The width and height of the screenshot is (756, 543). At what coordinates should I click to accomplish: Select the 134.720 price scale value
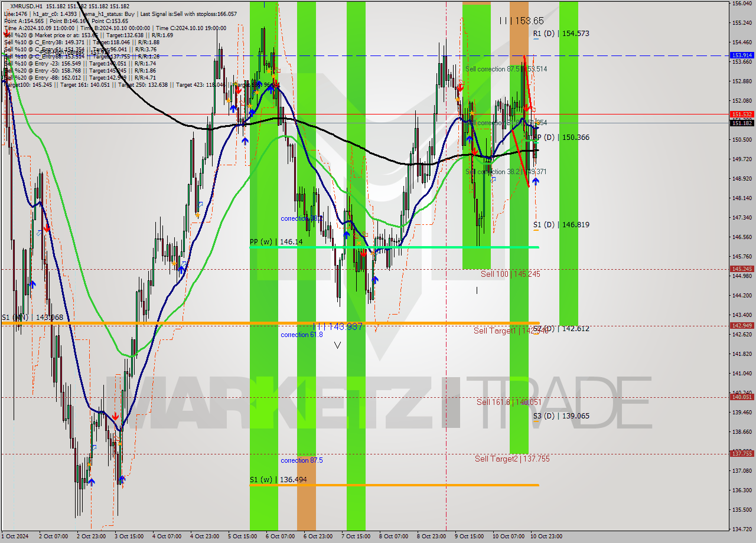click(742, 529)
